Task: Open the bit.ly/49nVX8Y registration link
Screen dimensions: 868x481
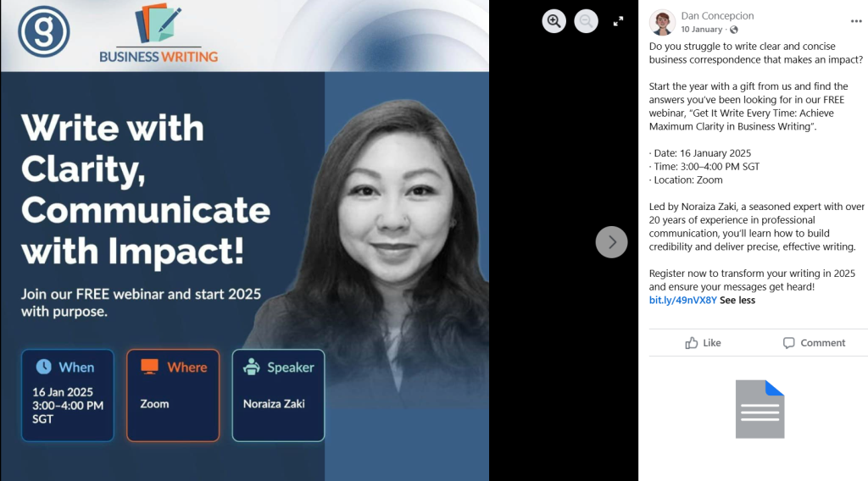Action: (682, 301)
